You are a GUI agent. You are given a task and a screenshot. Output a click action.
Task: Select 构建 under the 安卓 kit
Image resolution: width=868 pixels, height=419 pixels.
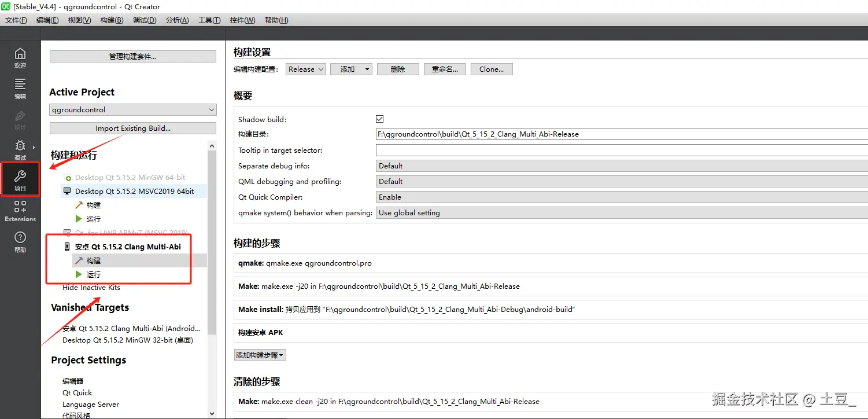[93, 260]
